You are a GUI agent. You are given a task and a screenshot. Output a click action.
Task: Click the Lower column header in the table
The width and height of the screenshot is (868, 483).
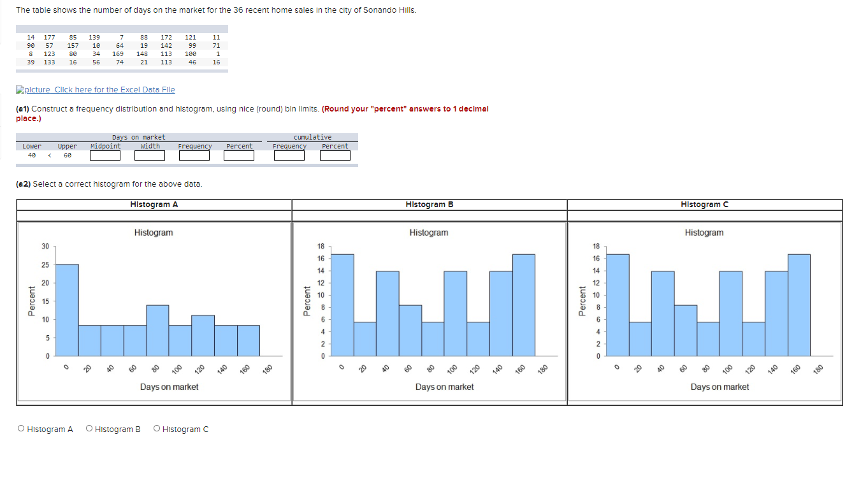(32, 146)
